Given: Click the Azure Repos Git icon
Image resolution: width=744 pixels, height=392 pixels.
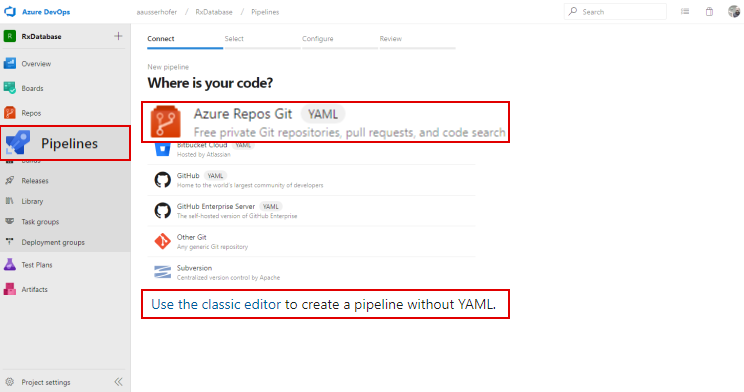Looking at the screenshot, I should [166, 122].
